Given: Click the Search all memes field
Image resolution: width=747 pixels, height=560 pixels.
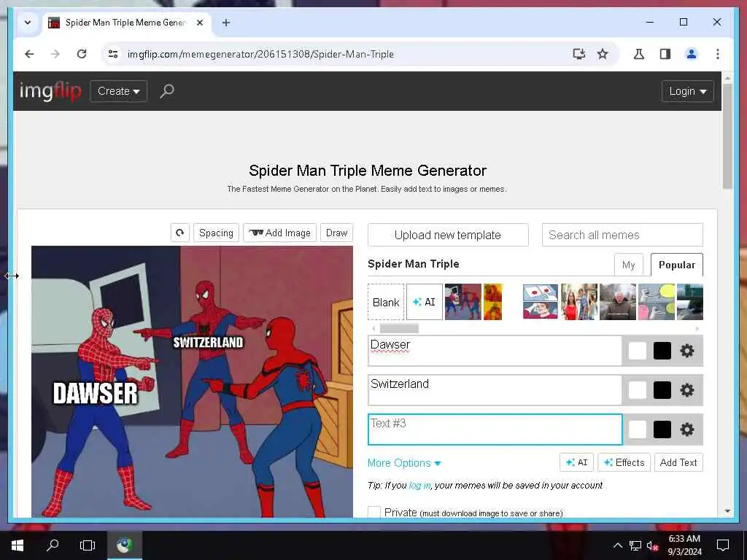Looking at the screenshot, I should [622, 235].
